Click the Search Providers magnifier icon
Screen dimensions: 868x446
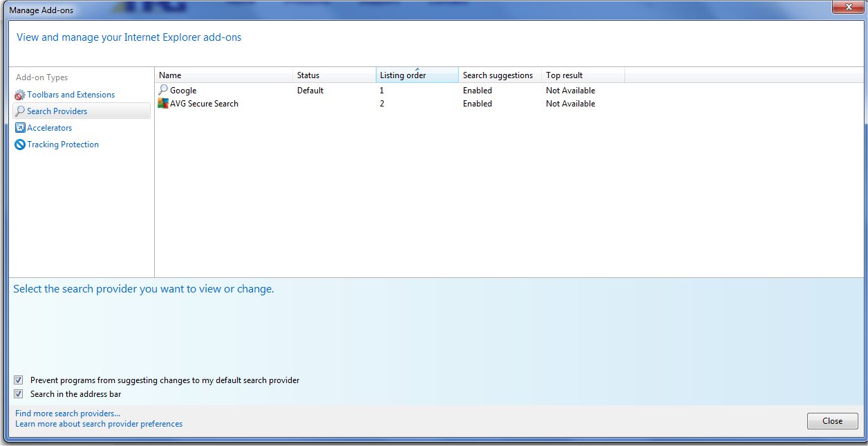(x=20, y=111)
